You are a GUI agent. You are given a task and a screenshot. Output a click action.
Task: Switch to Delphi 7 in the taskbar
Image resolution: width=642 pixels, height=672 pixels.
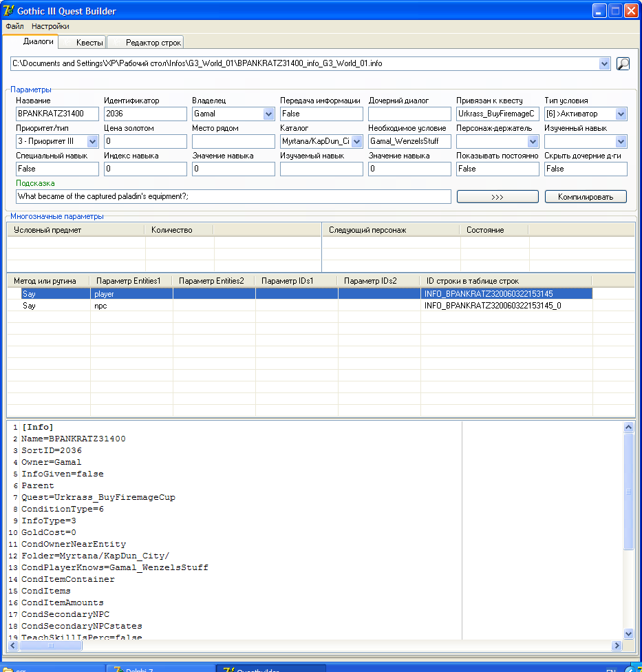coord(160,669)
